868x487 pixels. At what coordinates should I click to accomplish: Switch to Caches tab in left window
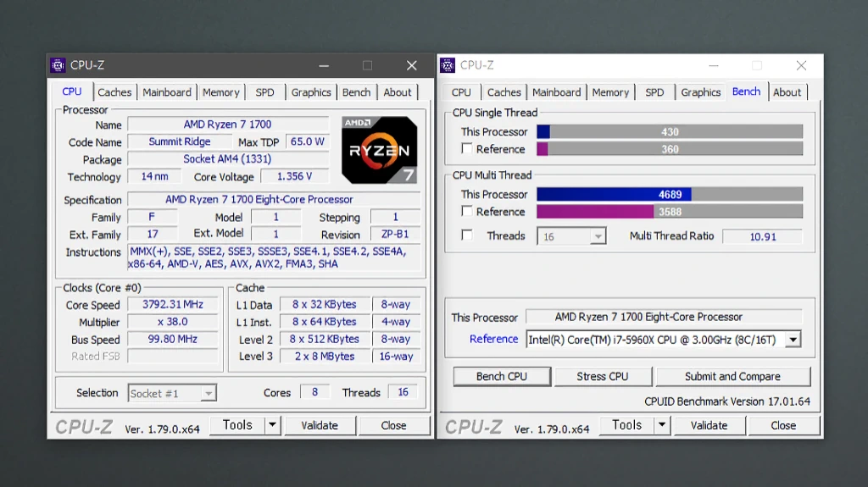click(x=114, y=91)
